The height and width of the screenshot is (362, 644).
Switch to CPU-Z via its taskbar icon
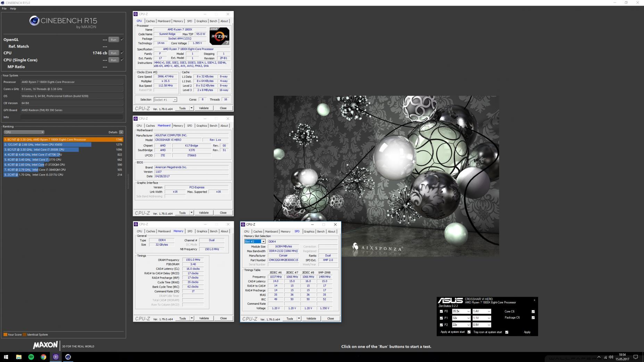pyautogui.click(x=56, y=357)
